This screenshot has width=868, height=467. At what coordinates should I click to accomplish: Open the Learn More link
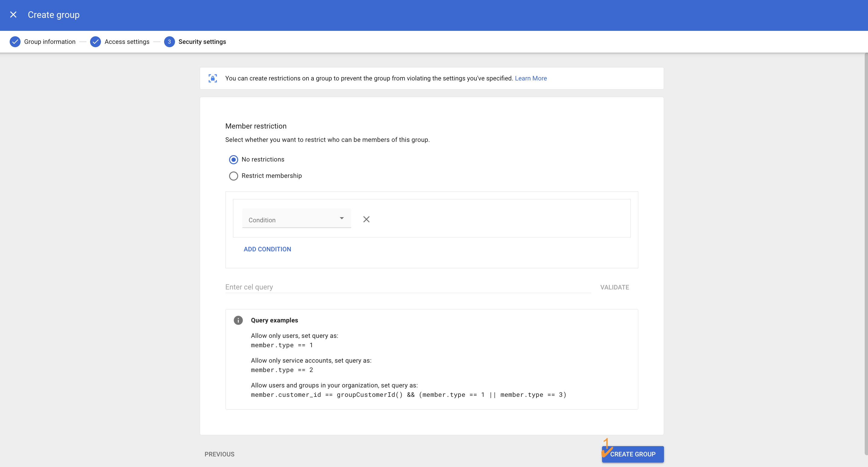tap(531, 78)
